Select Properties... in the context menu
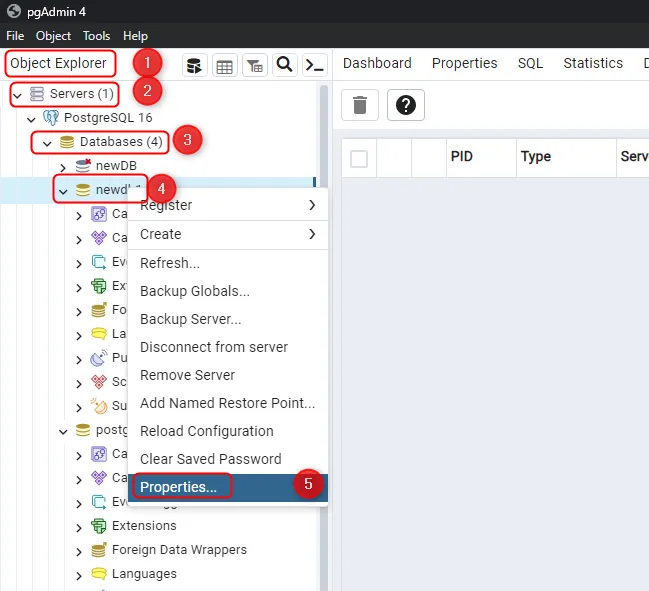The height and width of the screenshot is (591, 649). [x=178, y=487]
